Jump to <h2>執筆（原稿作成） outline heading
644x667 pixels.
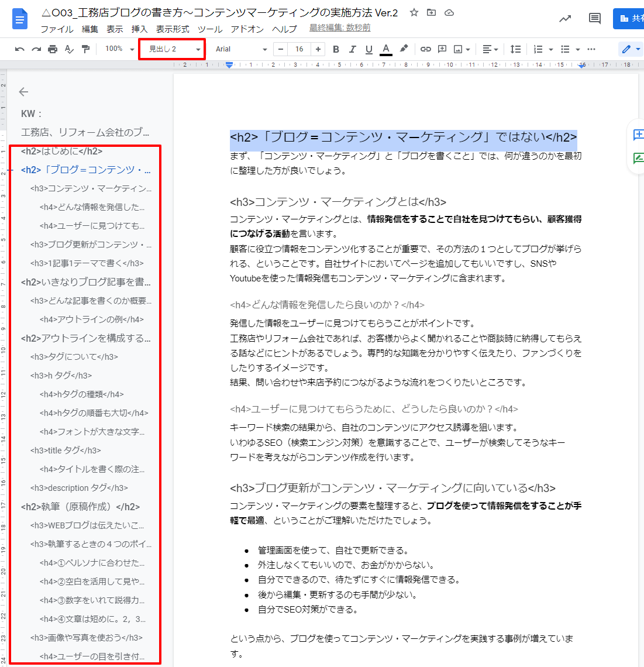[81, 507]
